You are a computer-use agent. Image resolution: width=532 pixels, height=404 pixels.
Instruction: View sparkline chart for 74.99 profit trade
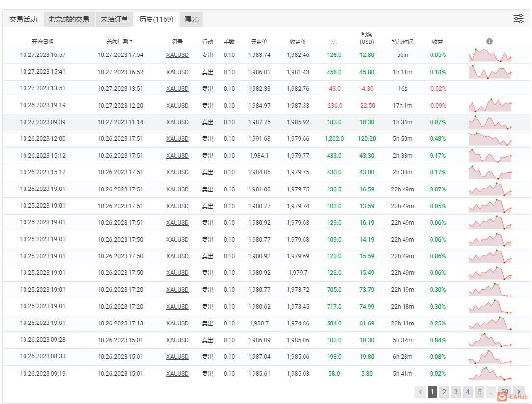[x=490, y=306]
